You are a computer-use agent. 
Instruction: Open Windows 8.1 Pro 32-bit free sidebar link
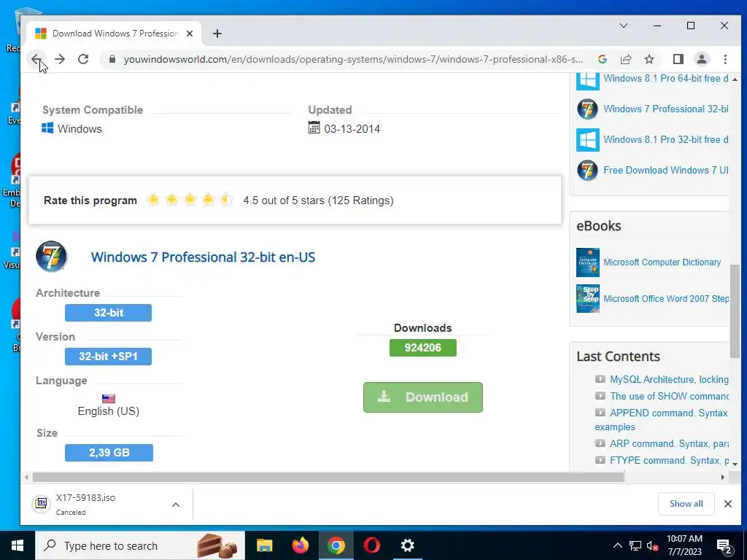(x=665, y=139)
